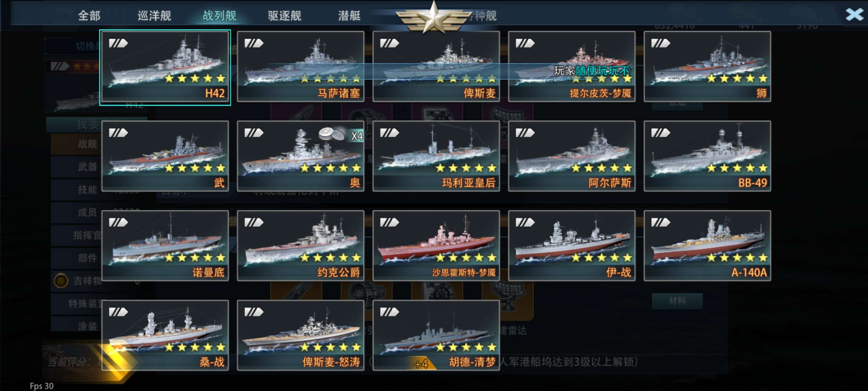
Task: Switch to the 全部 tab
Action: [89, 16]
